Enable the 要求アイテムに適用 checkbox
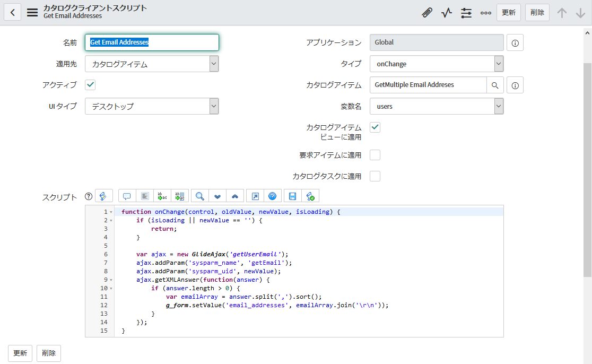This screenshot has width=592, height=364. pyautogui.click(x=375, y=154)
